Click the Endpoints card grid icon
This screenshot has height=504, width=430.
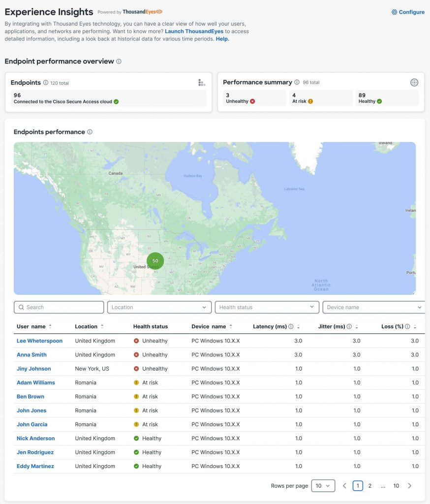click(x=201, y=83)
